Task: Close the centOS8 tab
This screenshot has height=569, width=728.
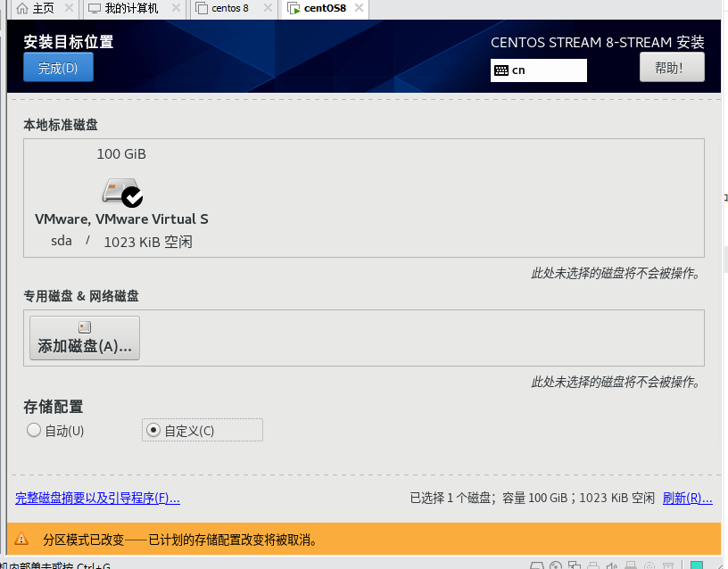Action: coord(359,8)
